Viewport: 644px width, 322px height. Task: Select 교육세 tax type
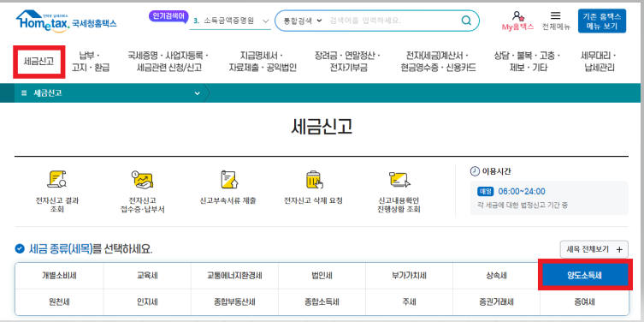coord(147,276)
